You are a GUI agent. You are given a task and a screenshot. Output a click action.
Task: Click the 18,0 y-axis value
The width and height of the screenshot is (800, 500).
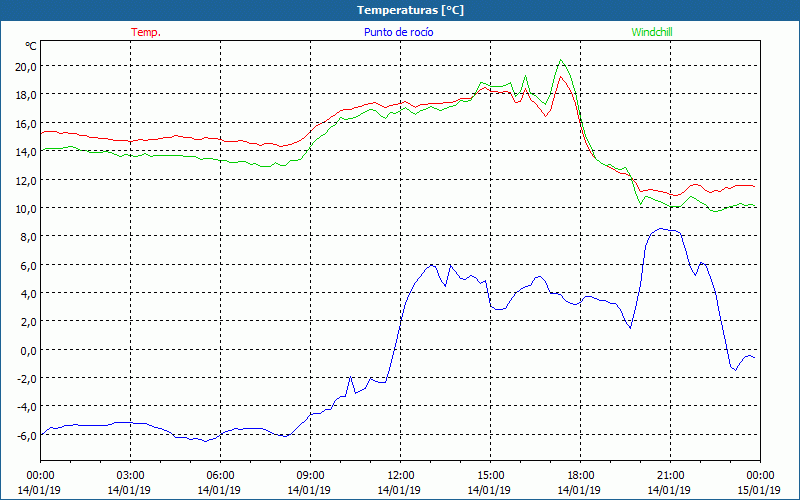coord(26,95)
